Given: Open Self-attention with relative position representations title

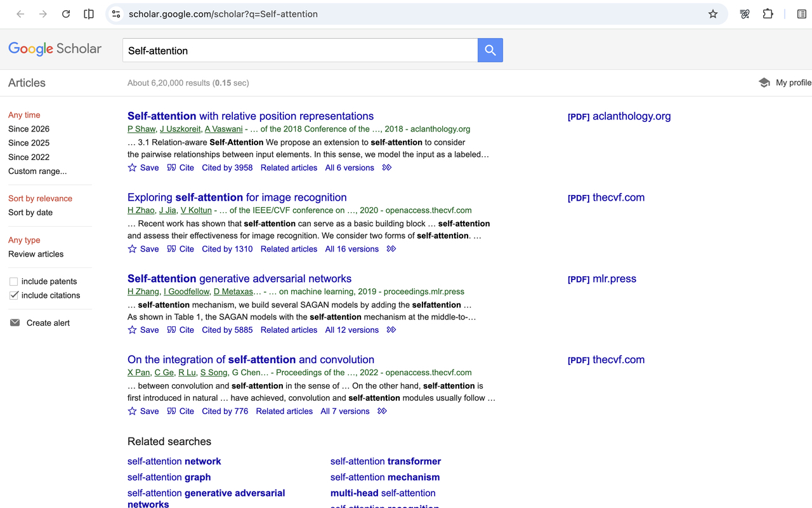Looking at the screenshot, I should tap(251, 116).
